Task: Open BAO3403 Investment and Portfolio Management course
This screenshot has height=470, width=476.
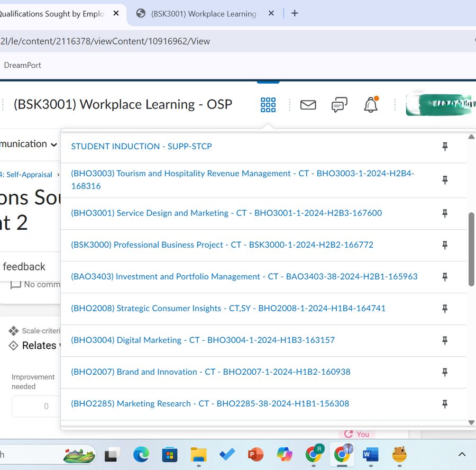Action: pyautogui.click(x=244, y=276)
